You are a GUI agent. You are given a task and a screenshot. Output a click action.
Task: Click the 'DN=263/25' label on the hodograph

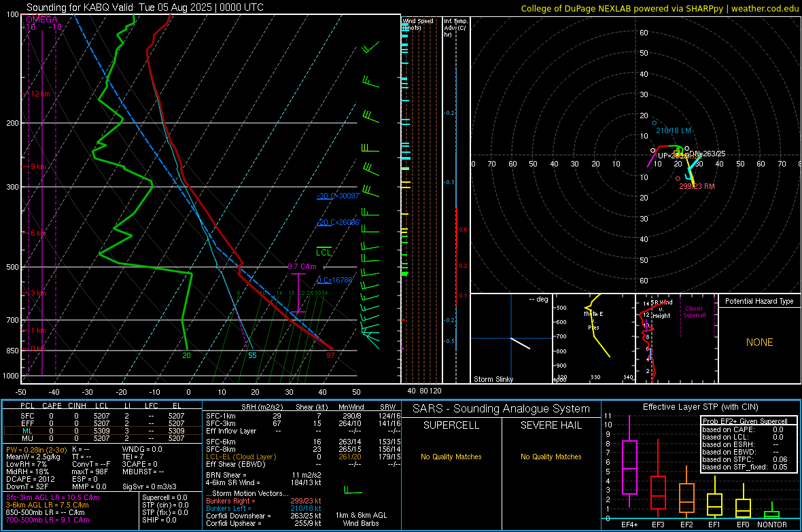click(708, 154)
